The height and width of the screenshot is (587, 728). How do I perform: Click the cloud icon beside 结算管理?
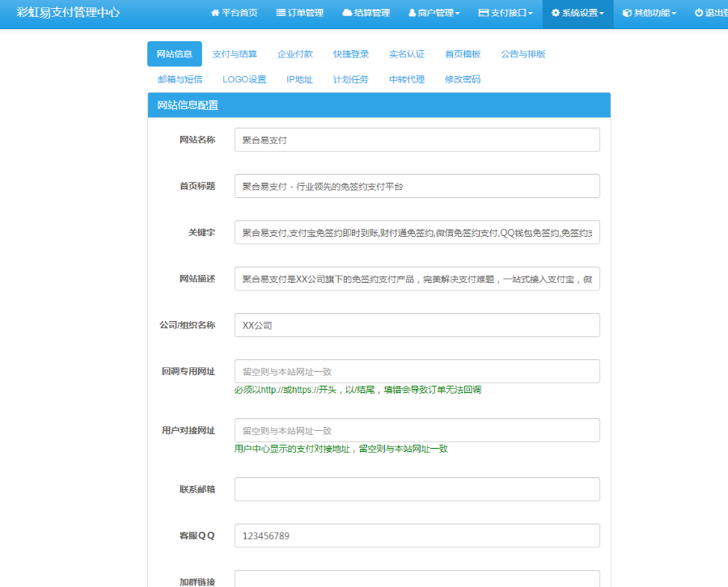coord(347,13)
